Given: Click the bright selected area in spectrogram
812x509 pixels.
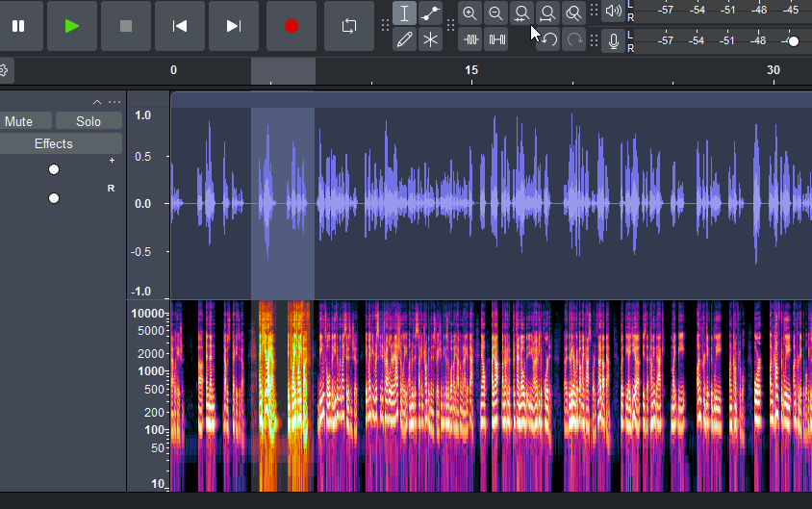Looking at the screenshot, I should (x=283, y=395).
